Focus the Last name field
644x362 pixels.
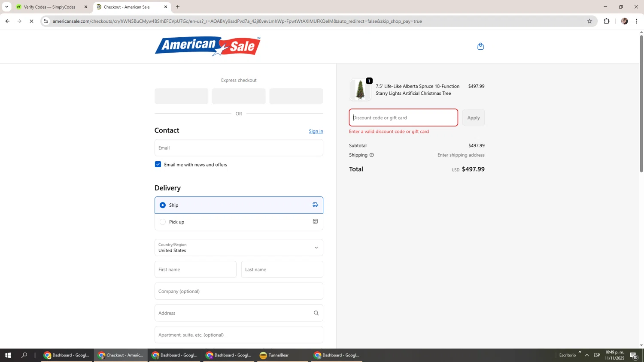tap(282, 269)
